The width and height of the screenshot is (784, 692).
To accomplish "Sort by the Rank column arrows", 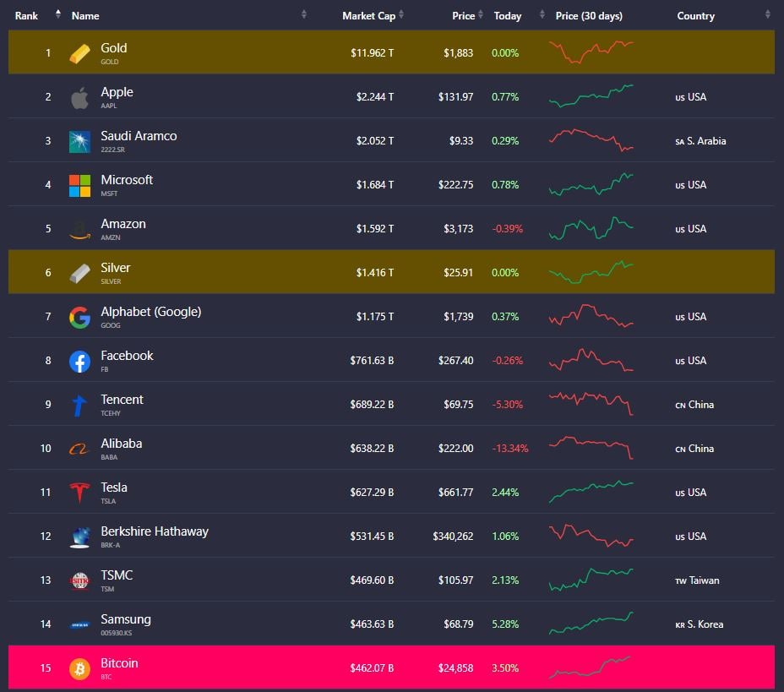I will [58, 14].
